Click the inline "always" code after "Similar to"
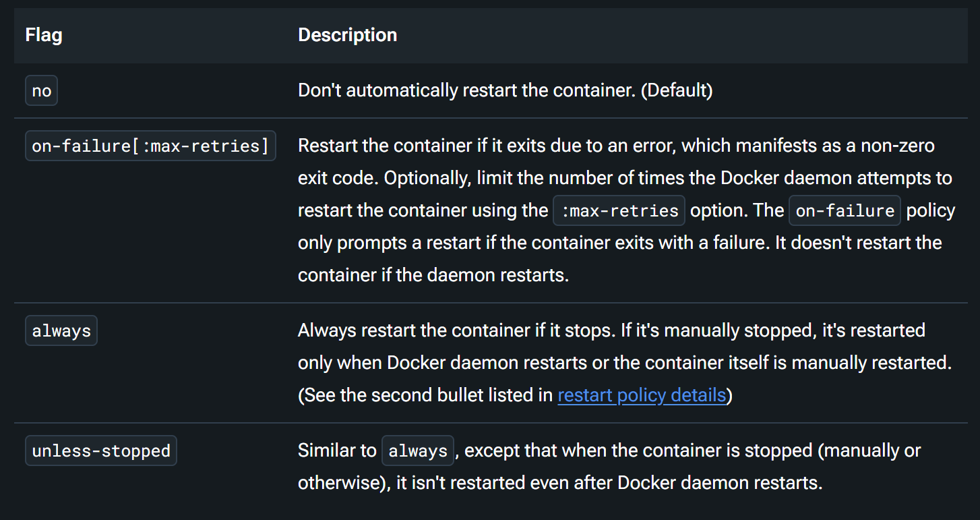 [418, 451]
